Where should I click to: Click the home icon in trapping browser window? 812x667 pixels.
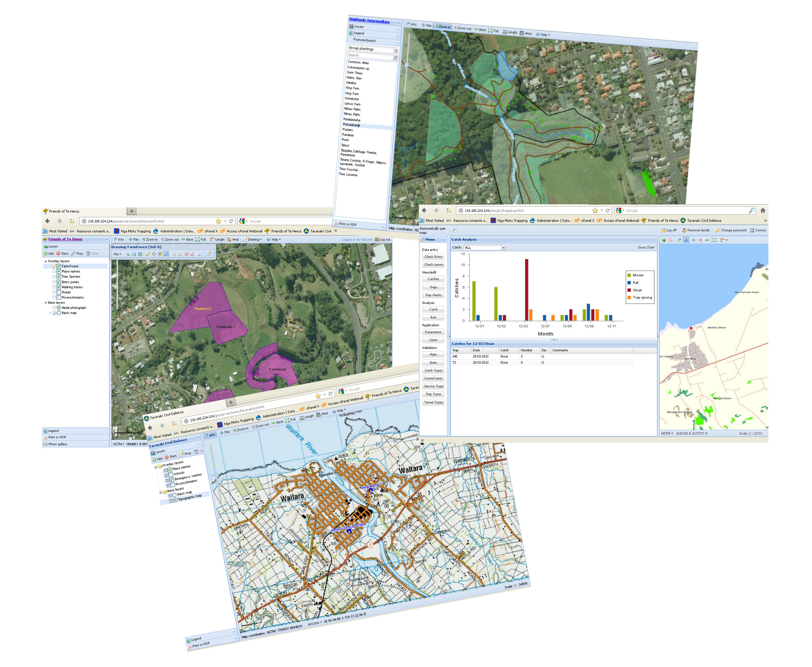click(x=763, y=210)
